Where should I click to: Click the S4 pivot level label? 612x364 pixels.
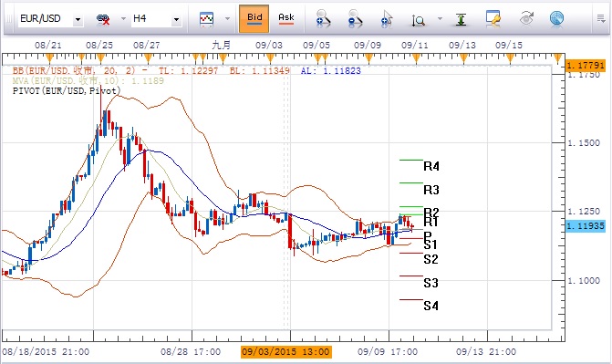pyautogui.click(x=430, y=306)
